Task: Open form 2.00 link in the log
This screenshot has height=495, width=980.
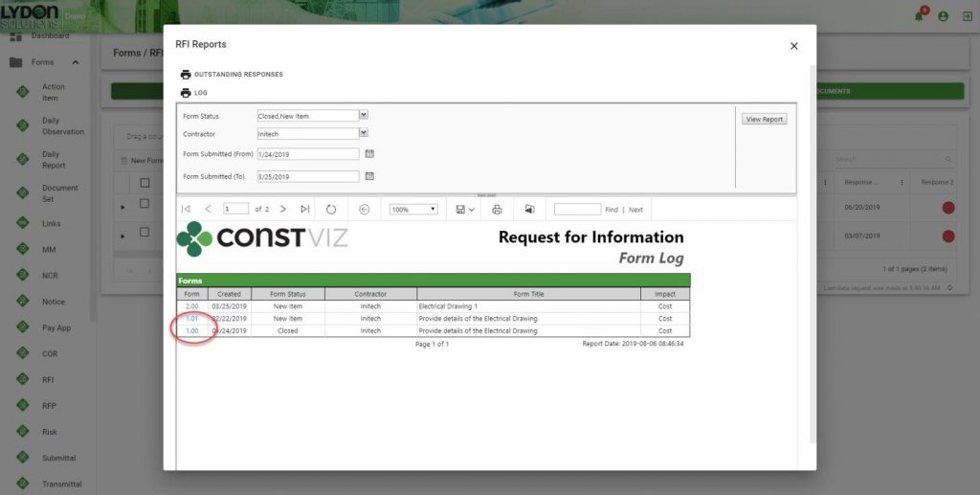Action: [x=191, y=306]
